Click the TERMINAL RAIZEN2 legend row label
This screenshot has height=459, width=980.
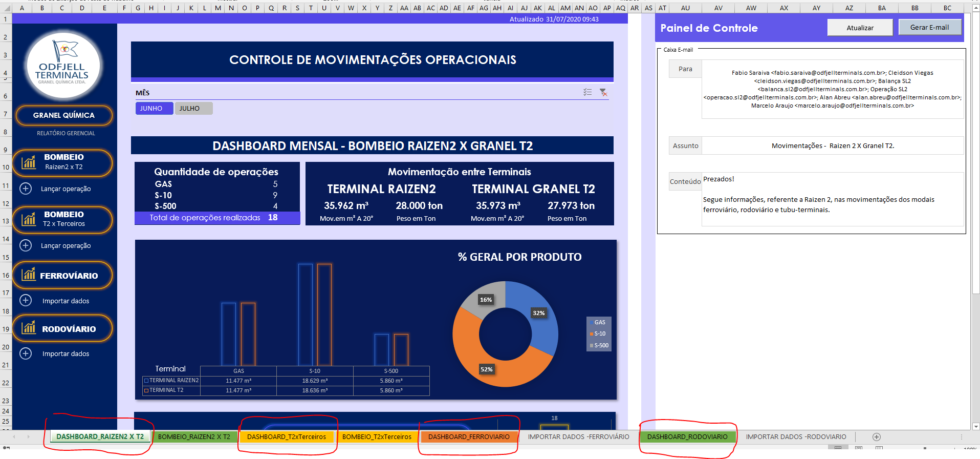pos(171,381)
